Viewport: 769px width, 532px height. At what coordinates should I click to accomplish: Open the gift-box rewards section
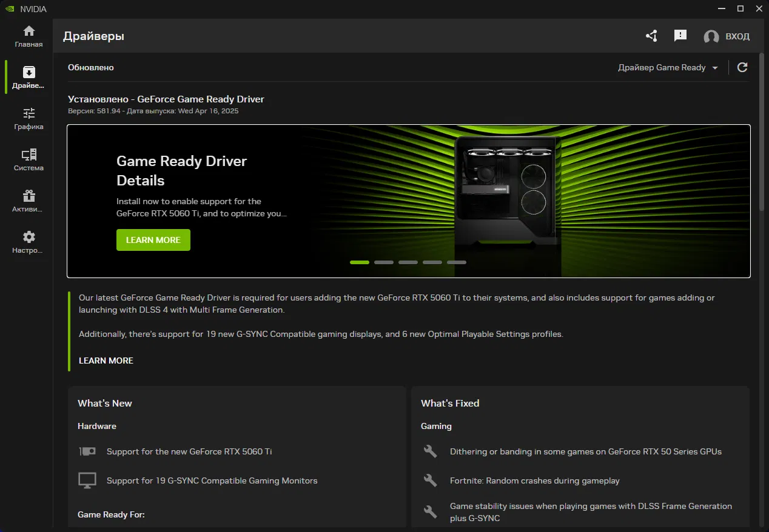pos(29,201)
